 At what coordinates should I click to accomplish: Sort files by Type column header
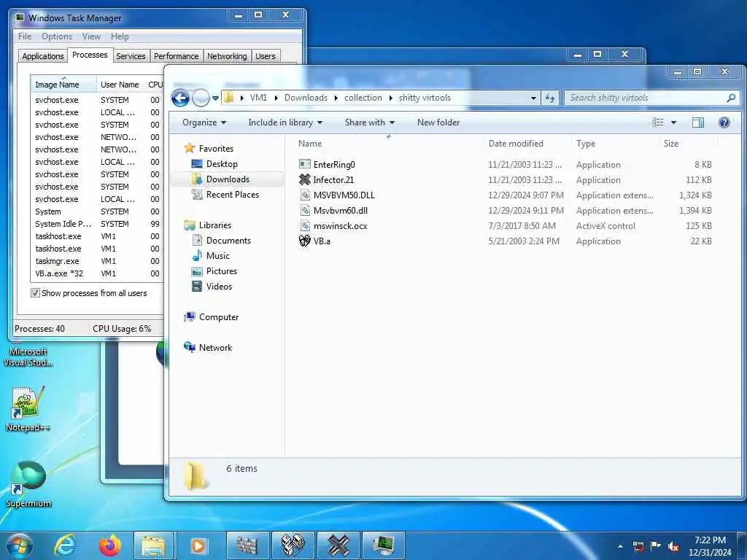(x=586, y=144)
